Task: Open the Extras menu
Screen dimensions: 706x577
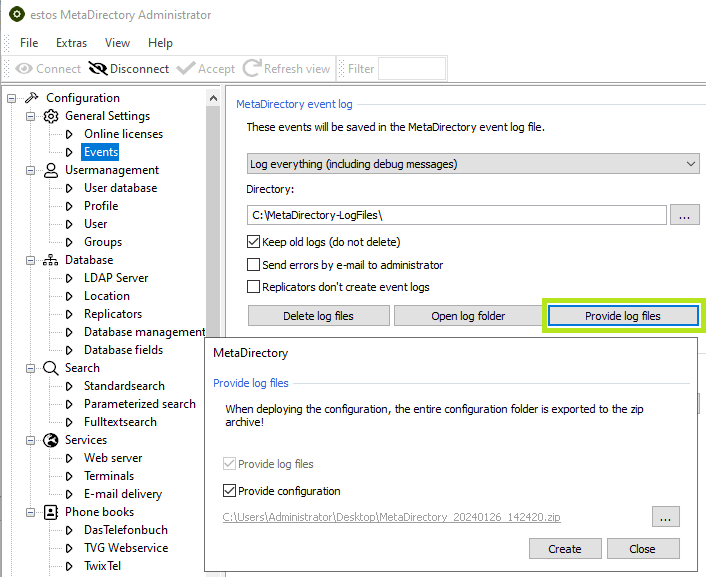Action: pos(71,43)
